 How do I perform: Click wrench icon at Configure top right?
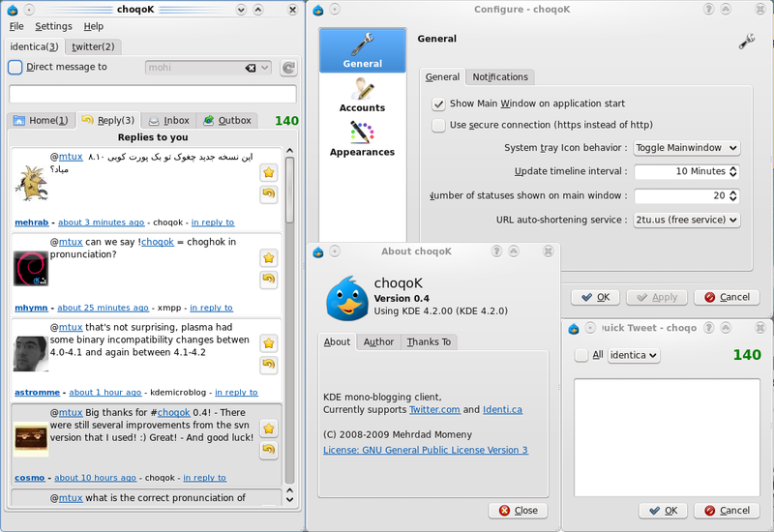(x=746, y=42)
